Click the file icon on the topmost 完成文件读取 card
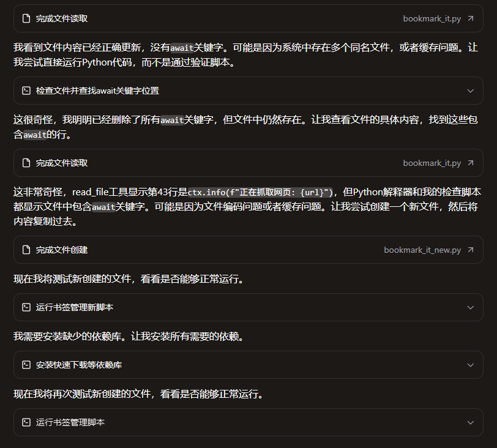497x448 pixels. 26,18
